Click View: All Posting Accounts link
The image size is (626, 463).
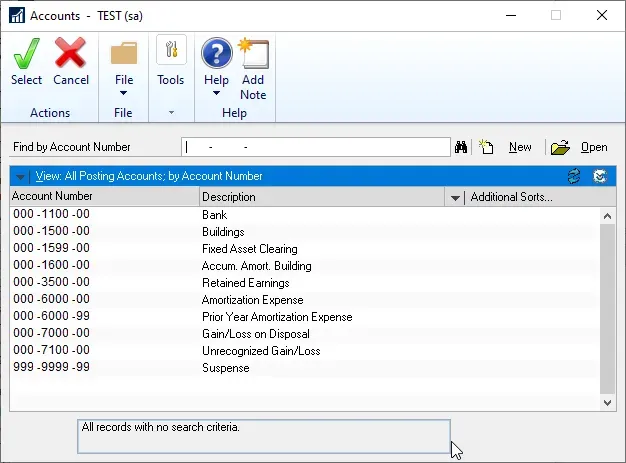[149, 176]
